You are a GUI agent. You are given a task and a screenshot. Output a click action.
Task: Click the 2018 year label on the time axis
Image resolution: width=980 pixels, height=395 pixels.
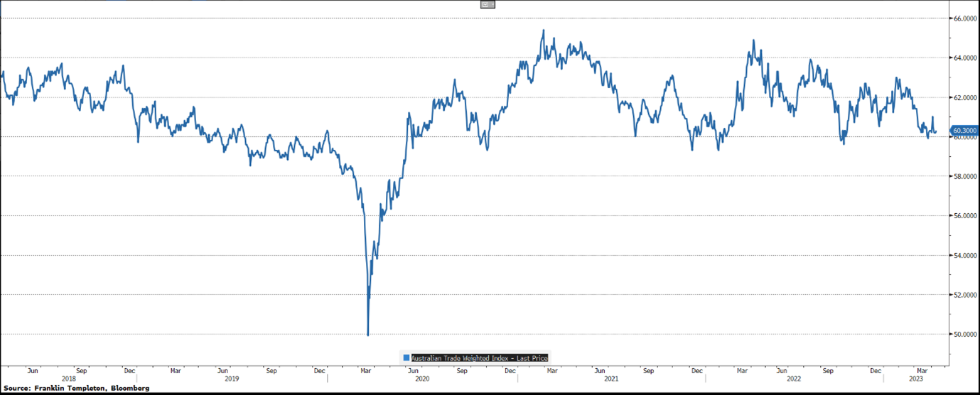(69, 379)
